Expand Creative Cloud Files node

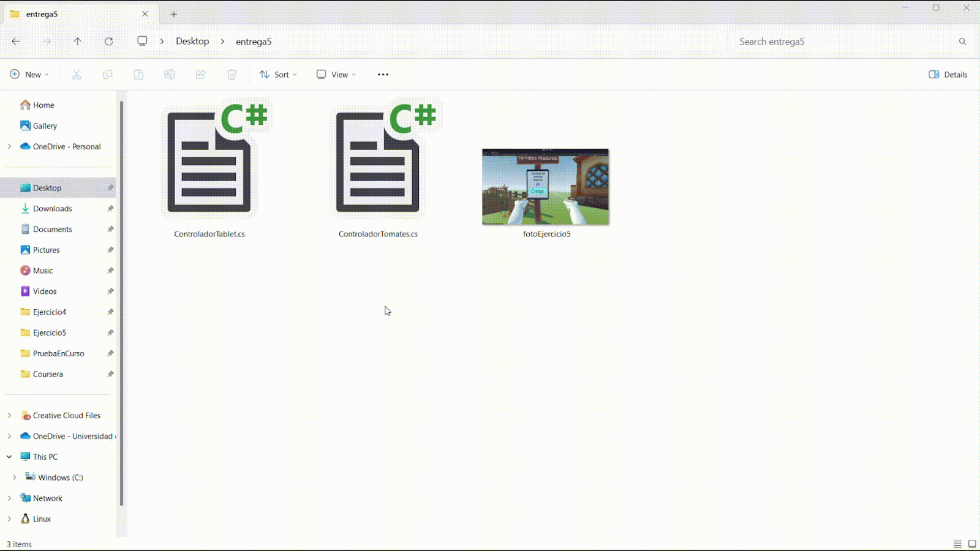(x=9, y=415)
